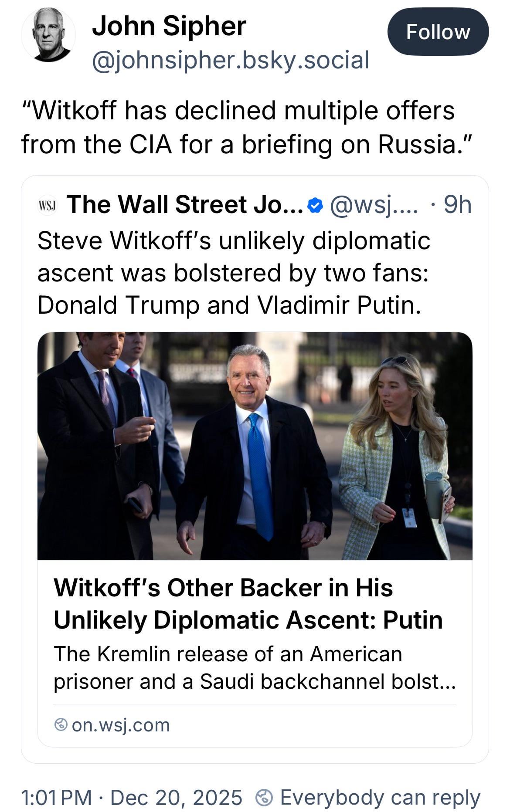Screen dimensions: 510x812
Task: Open John Sipher's profile avatar
Action: 48,34
